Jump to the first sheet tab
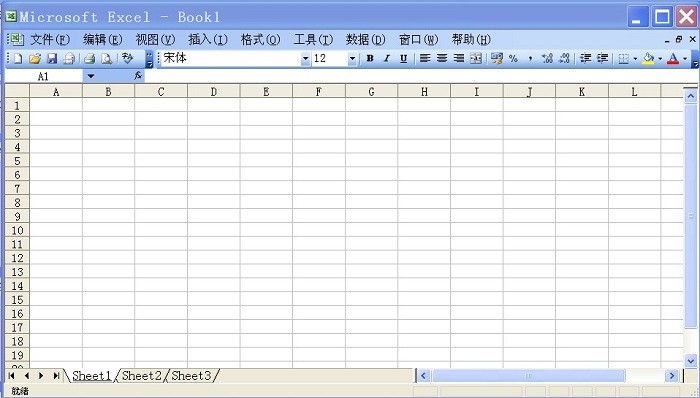Image resolution: width=700 pixels, height=398 pixels. pos(12,376)
